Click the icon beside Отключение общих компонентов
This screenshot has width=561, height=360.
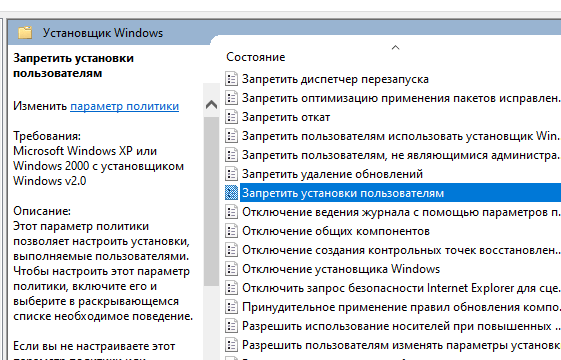click(231, 230)
